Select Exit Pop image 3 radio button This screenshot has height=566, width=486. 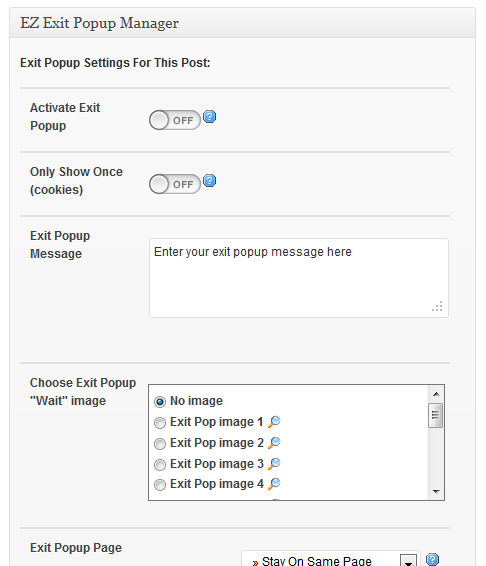point(160,465)
